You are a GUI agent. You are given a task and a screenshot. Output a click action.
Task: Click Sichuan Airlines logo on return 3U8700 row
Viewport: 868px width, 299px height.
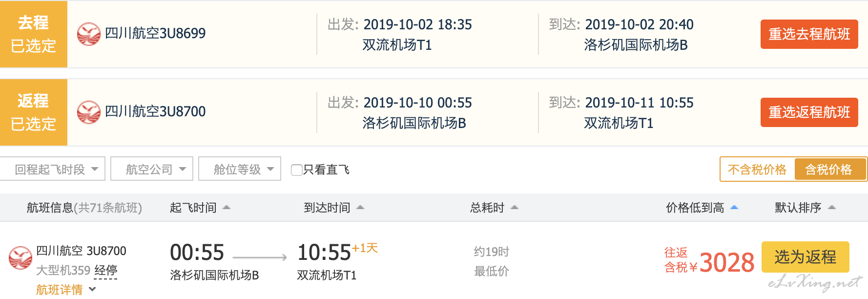coord(89,112)
